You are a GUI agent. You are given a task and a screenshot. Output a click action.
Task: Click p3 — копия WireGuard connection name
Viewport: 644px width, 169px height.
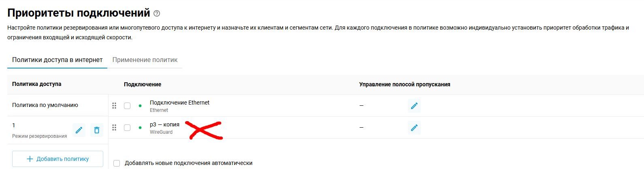click(164, 125)
